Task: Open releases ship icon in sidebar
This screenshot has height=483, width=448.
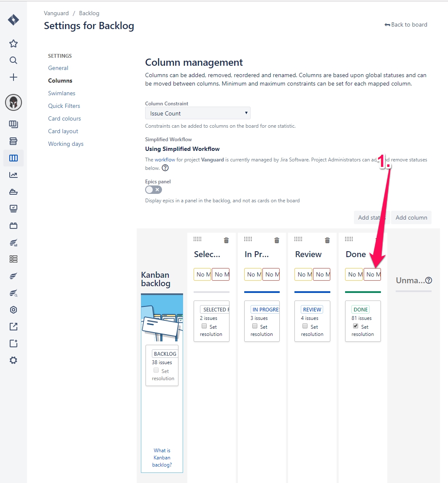Action: pos(13,192)
